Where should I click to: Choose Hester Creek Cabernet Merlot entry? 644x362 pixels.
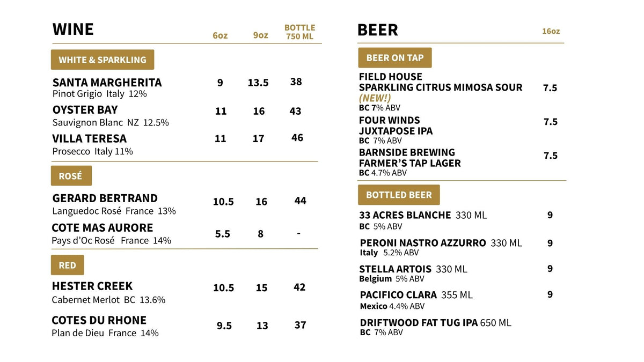(x=108, y=292)
